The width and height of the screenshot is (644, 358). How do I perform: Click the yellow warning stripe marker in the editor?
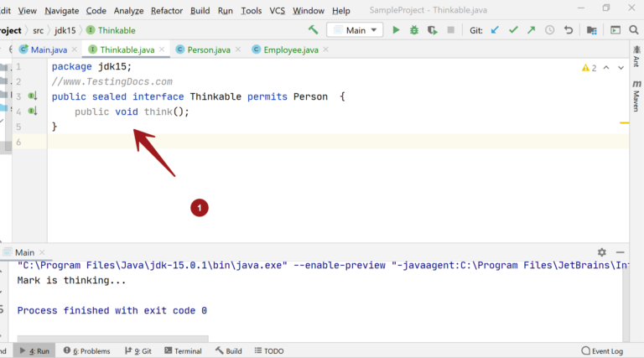(624, 122)
